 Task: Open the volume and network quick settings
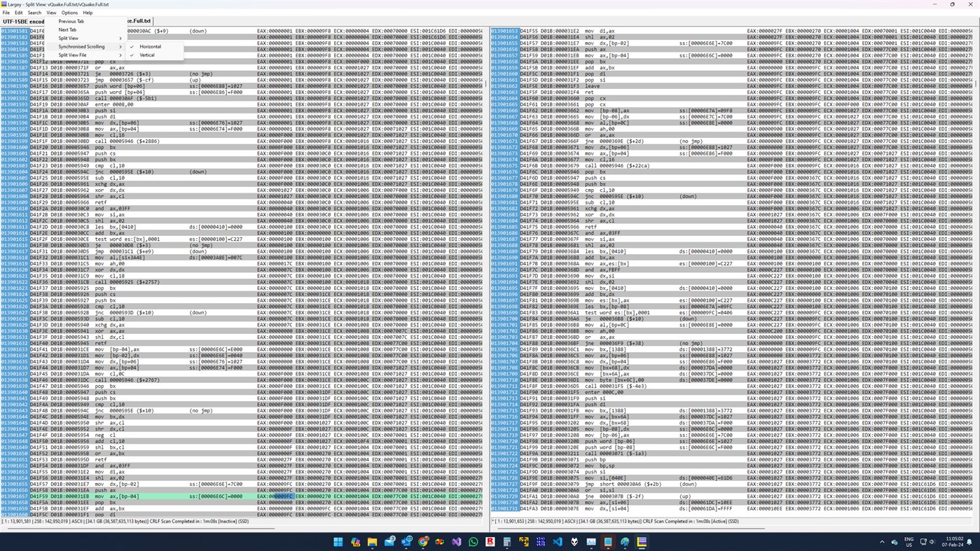[927, 542]
